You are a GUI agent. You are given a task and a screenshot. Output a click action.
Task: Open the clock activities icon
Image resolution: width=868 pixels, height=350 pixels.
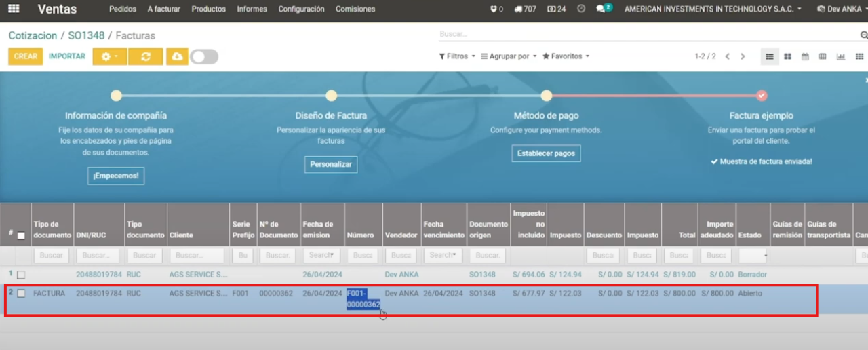[x=581, y=9]
